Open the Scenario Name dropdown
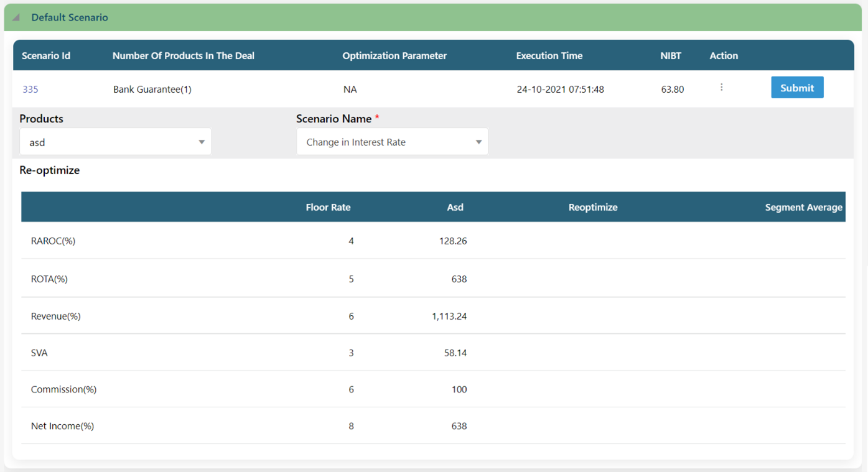The width and height of the screenshot is (868, 472). tap(393, 142)
